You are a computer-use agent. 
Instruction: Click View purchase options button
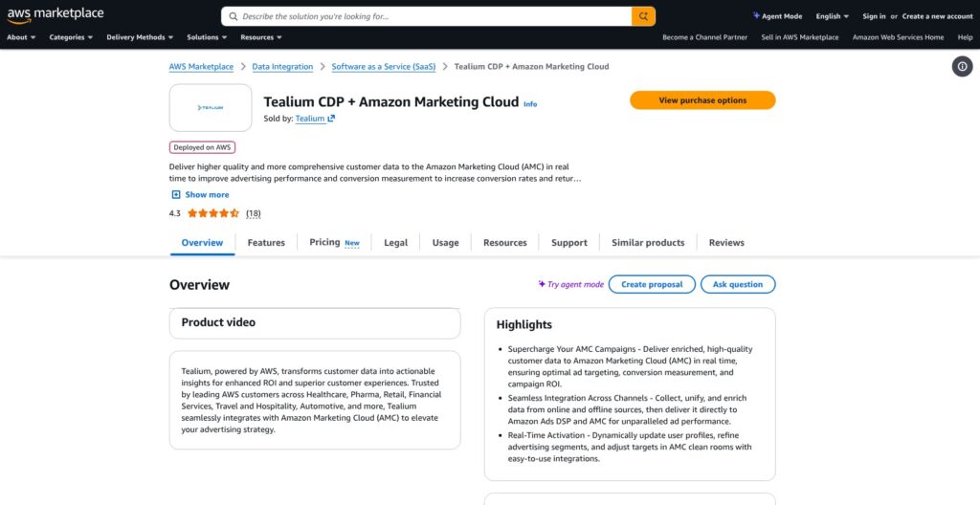tap(702, 100)
